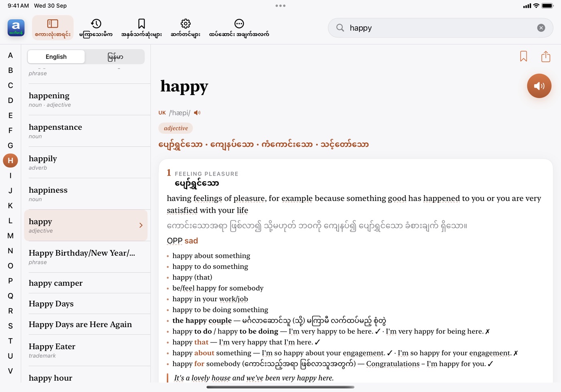
Task: Select happiness in the word list
Action: coord(87,194)
